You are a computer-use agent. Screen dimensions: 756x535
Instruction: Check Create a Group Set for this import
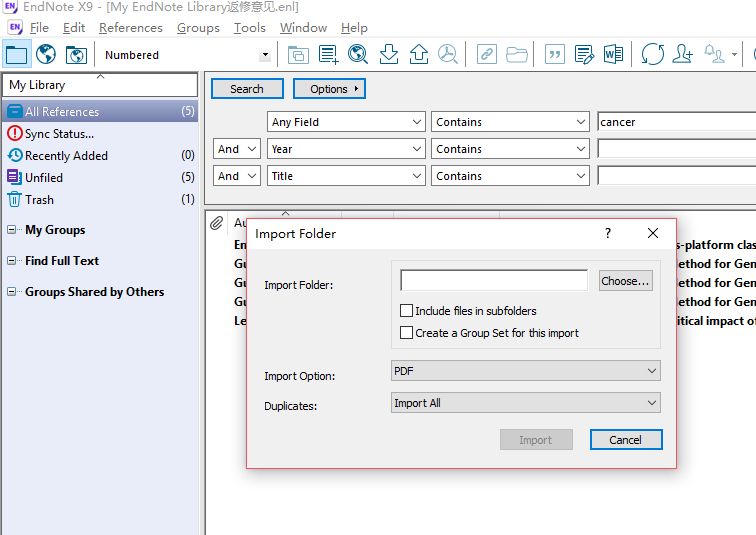coord(407,333)
